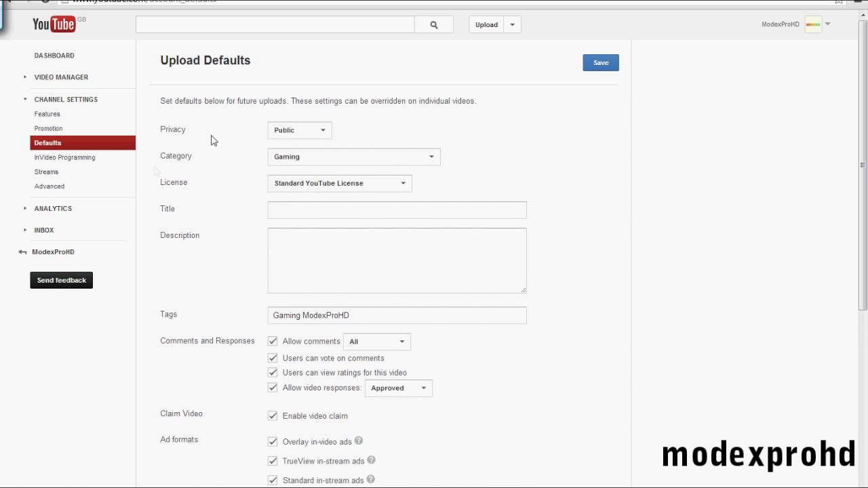Click the Upload button
This screenshot has height=488, width=868.
point(487,24)
